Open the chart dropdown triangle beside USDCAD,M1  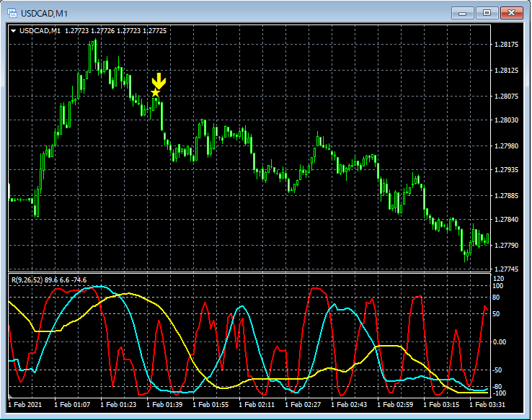[13, 31]
